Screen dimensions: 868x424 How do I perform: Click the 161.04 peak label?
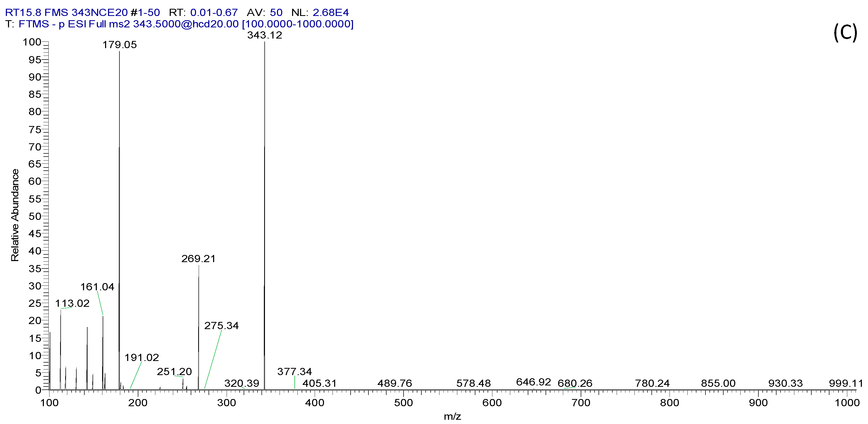tap(97, 287)
